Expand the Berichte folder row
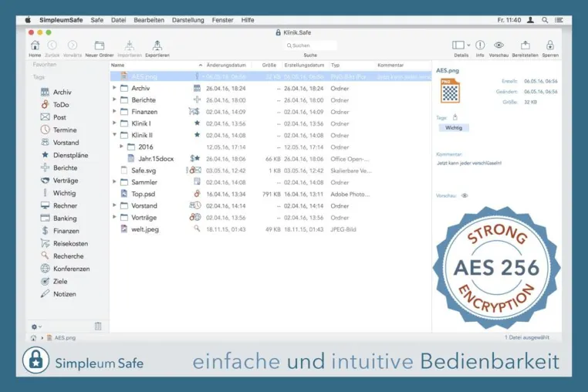588x392 pixels. pos(114,100)
